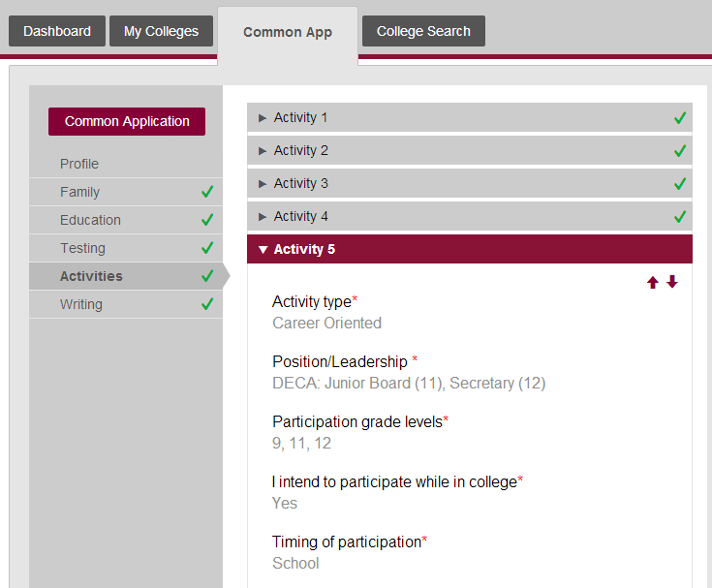
Task: Click the green checkmark on Activity 1
Action: (680, 118)
